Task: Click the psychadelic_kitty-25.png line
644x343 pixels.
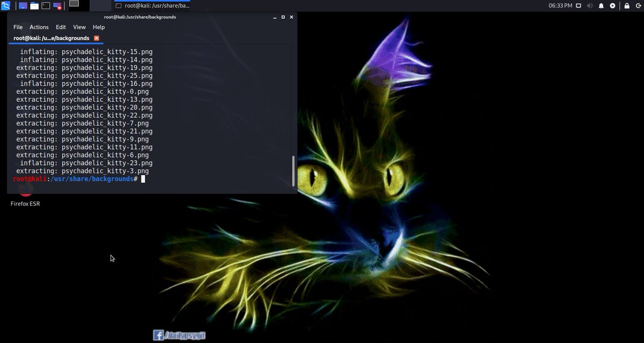Action: (x=84, y=76)
